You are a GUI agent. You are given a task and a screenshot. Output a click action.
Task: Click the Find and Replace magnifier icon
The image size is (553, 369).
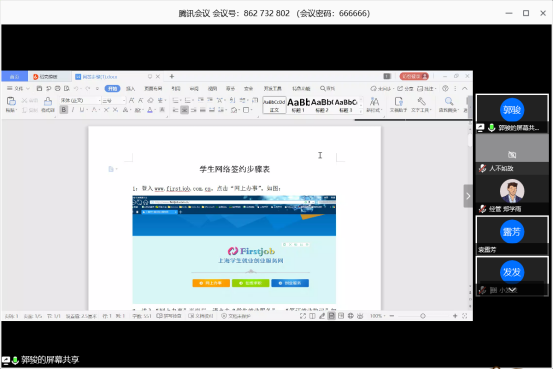[x=449, y=102]
